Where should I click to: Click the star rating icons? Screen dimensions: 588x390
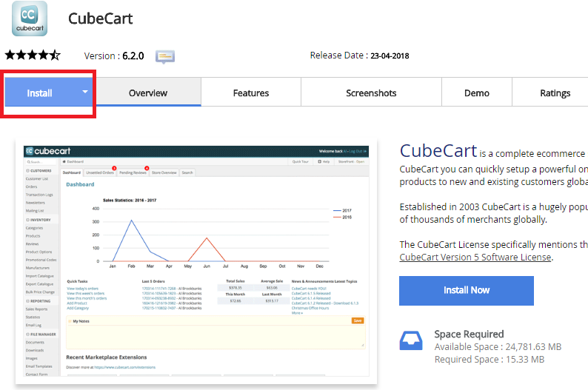[33, 55]
